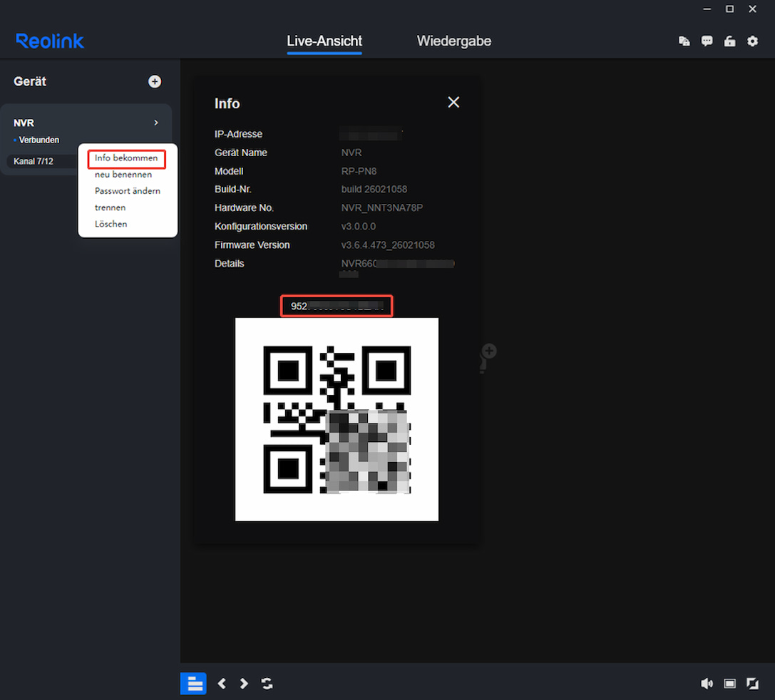Click model value RP-PN8

tap(359, 171)
